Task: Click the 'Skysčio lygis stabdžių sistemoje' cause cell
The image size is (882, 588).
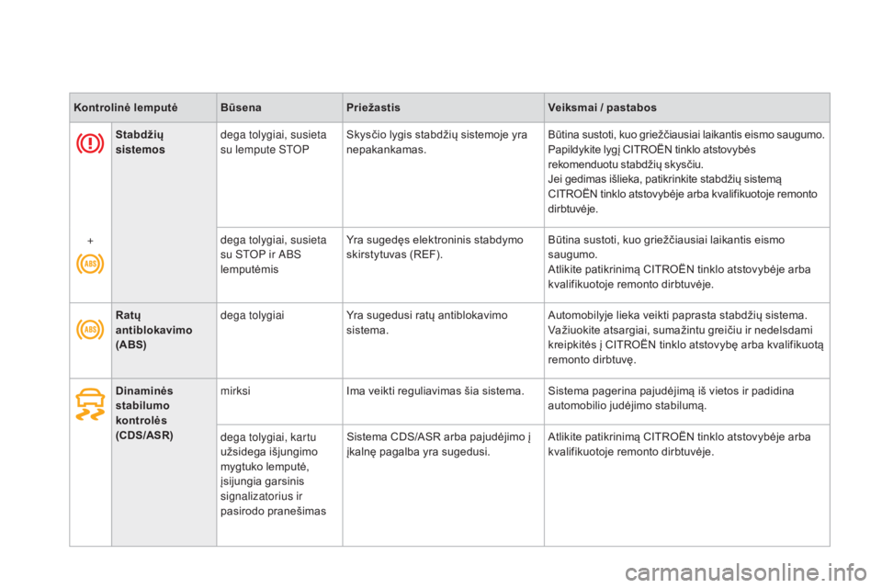Action: point(437,141)
